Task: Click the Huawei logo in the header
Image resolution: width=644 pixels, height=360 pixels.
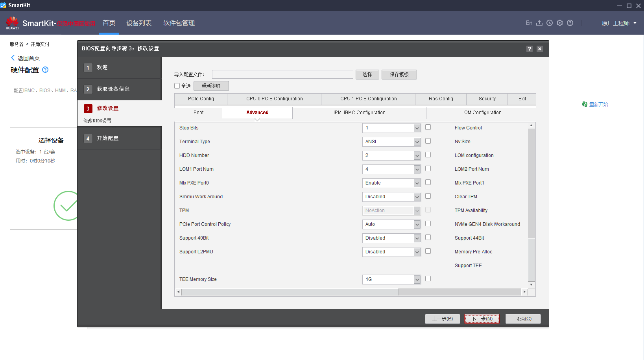Action: [12, 23]
